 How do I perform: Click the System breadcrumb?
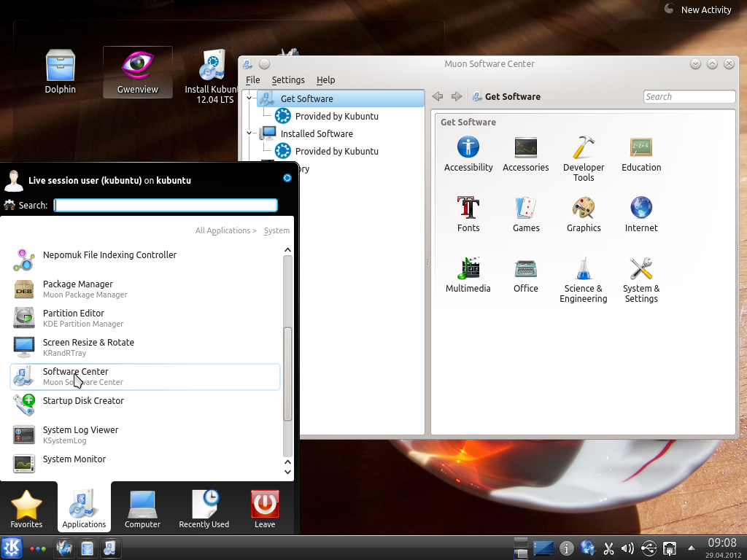coord(276,230)
